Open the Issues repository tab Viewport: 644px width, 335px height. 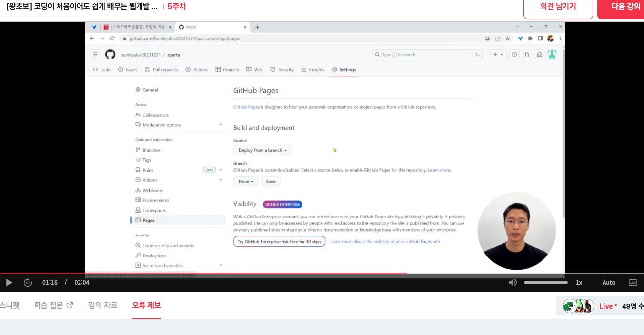click(x=128, y=70)
